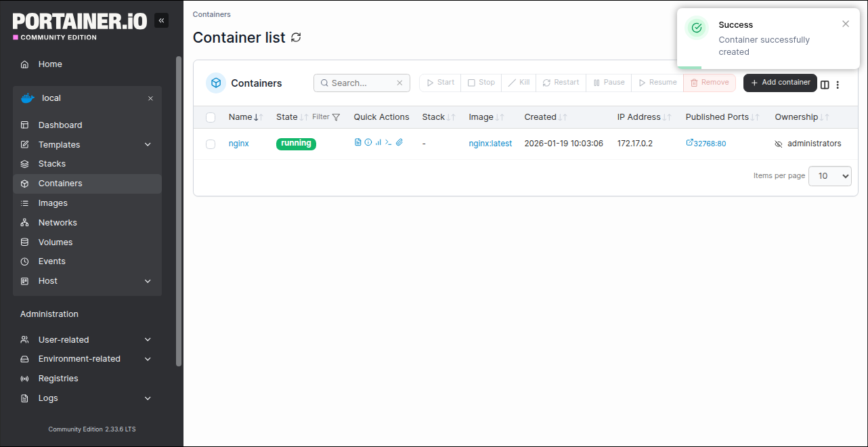The image size is (868, 447).
Task: Click the nginx attach console paperclip icon
Action: click(x=399, y=142)
